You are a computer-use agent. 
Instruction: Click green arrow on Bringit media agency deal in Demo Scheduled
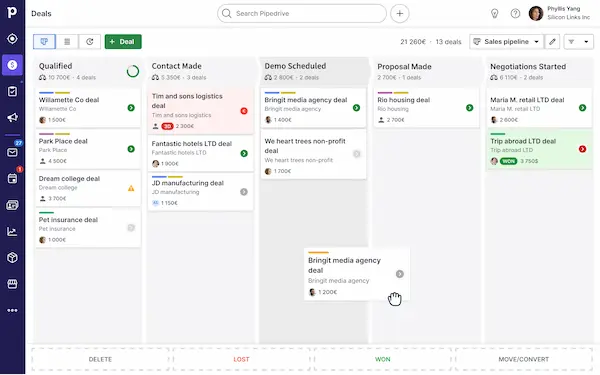(357, 108)
